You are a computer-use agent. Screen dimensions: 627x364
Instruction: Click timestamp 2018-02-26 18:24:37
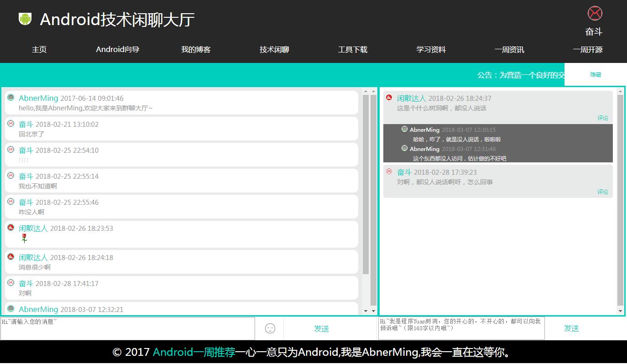(x=460, y=98)
